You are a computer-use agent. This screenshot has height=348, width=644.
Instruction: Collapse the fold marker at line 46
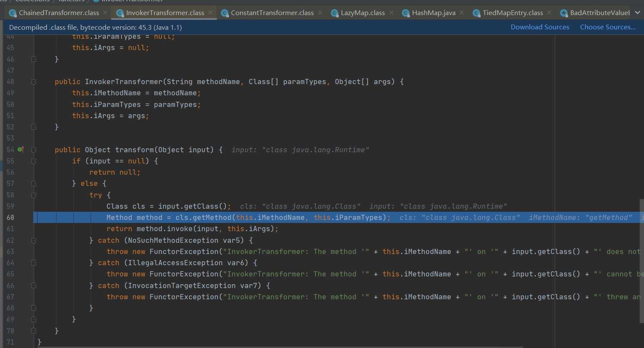tap(34, 59)
